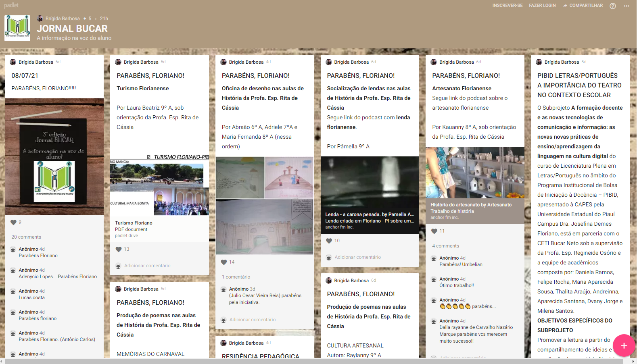Viewport: 637px width, 364px height.
Task: Click Inscrever-se in top bar
Action: [507, 6]
